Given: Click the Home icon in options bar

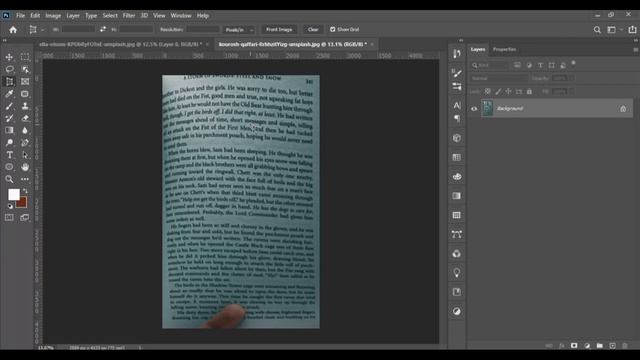Looking at the screenshot, I should [13, 30].
